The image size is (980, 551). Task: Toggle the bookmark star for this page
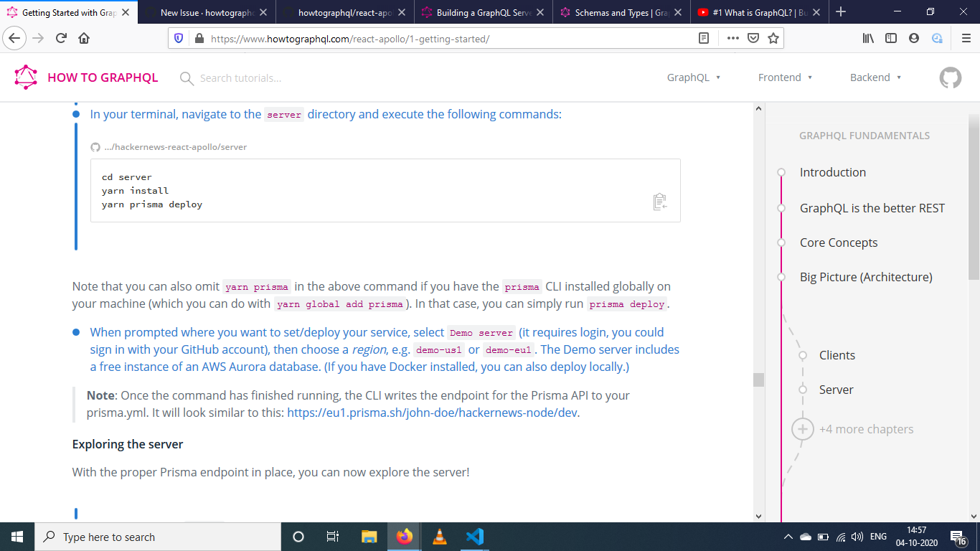coord(772,38)
